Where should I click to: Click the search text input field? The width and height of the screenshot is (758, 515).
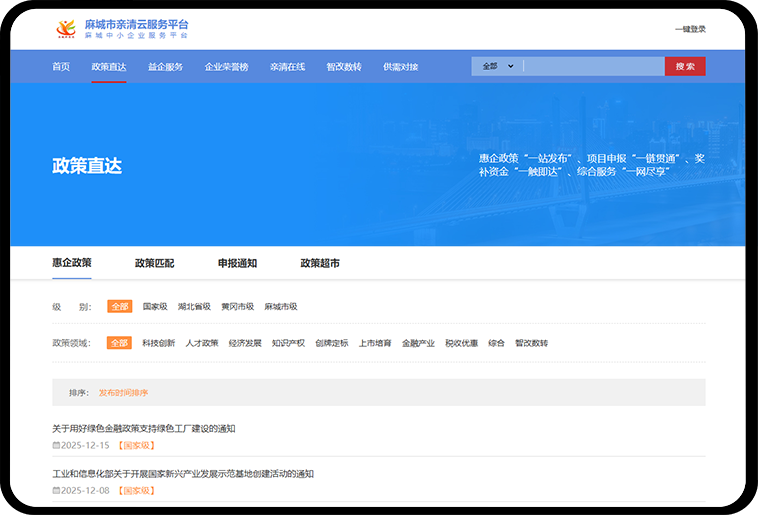tap(593, 66)
